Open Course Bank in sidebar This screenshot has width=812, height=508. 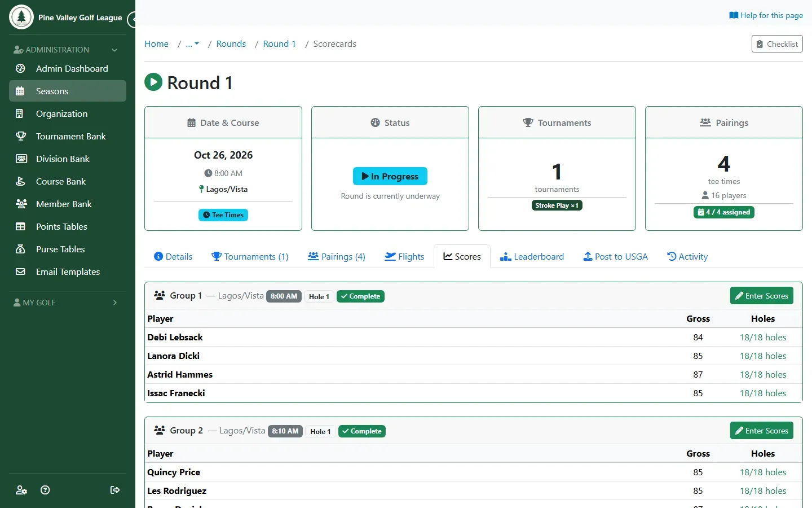tap(68, 181)
